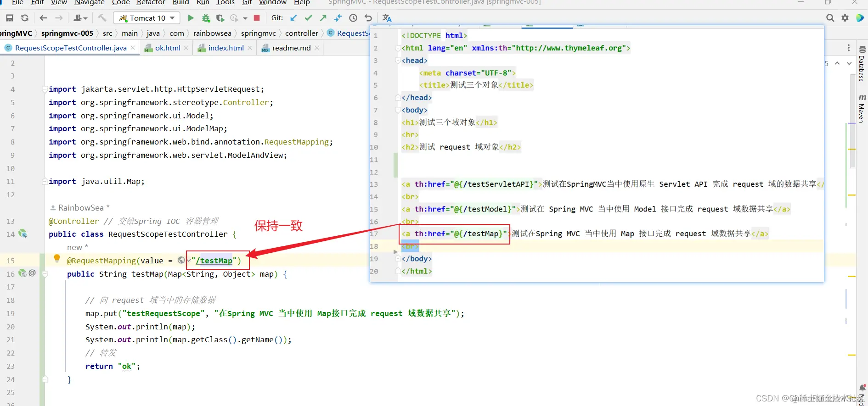
Task: Click the RainbowSea author inlay hint
Action: click(80, 208)
